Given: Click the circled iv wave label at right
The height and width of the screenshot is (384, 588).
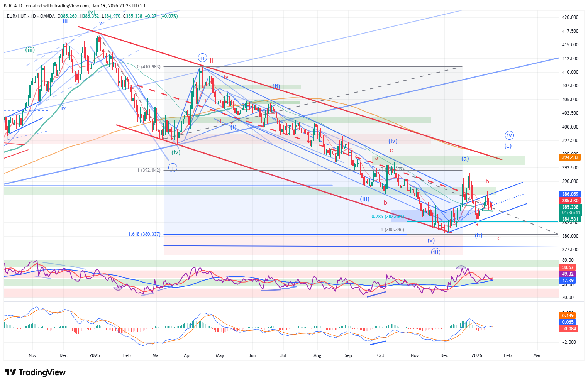Looking at the screenshot, I should pos(509,135).
